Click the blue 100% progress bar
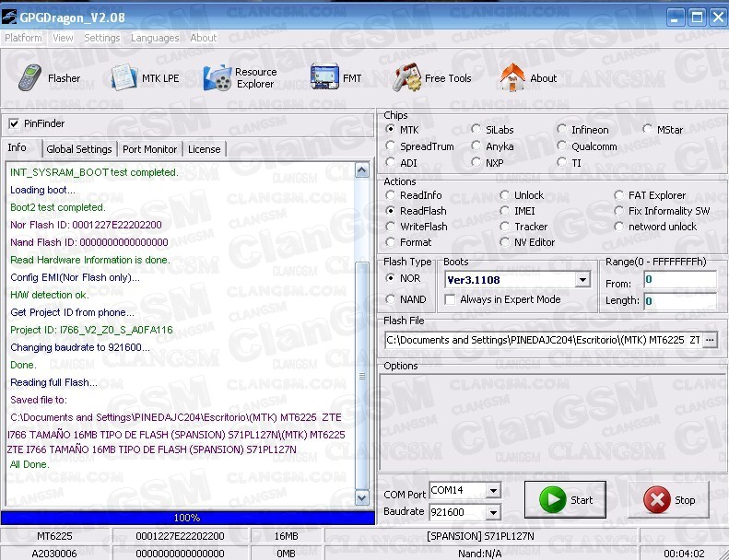Screen dimensions: 729x560 187,518
